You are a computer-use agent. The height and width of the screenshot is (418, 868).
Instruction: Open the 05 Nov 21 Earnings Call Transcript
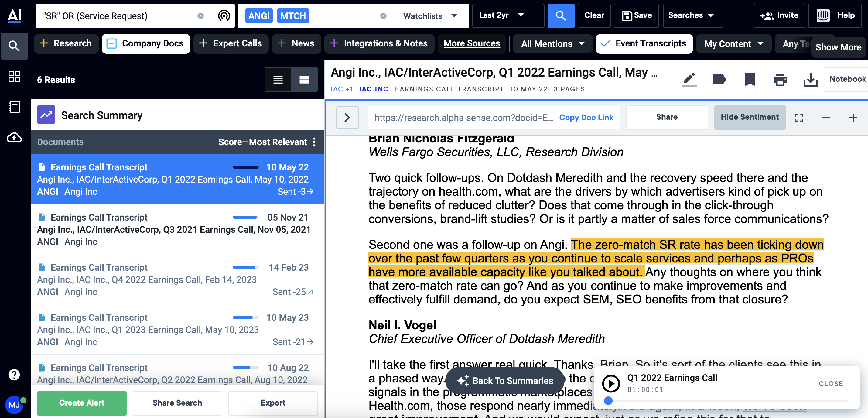[x=177, y=229]
